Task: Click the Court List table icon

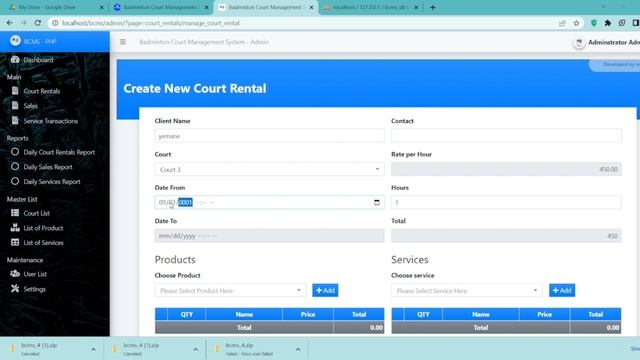Action: click(15, 213)
